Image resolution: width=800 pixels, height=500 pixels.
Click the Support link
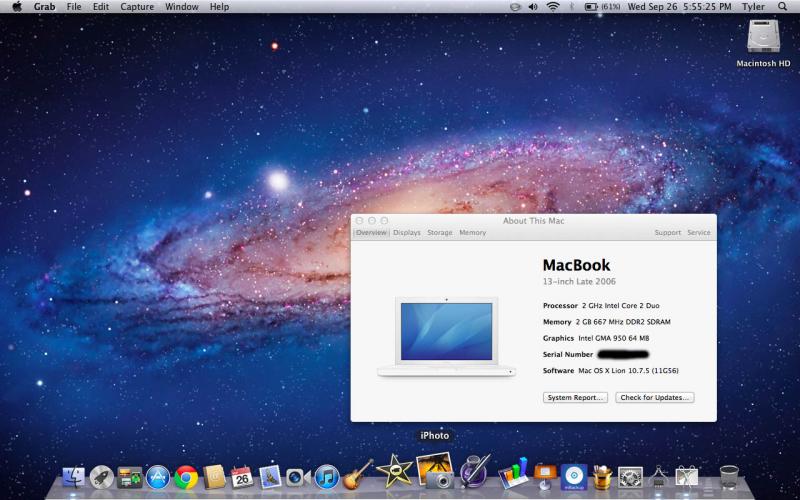667,233
